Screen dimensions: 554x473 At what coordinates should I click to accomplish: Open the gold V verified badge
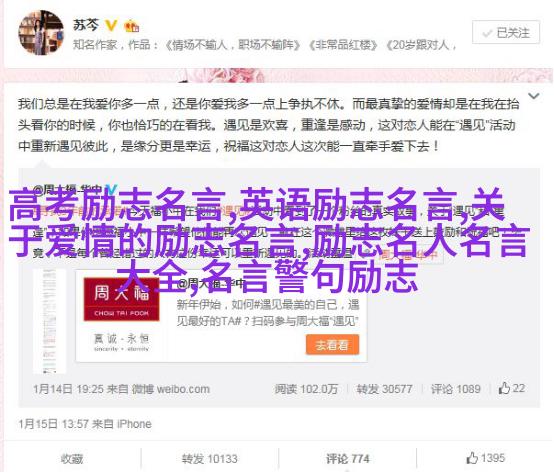coord(111,25)
